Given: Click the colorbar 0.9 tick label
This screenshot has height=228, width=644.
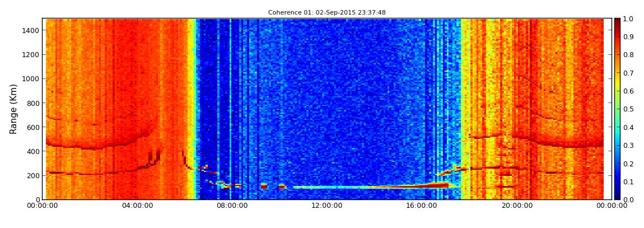Looking at the screenshot, I should tap(628, 37).
